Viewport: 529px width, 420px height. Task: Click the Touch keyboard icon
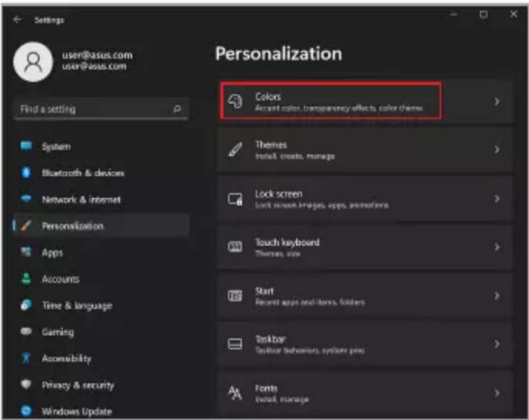235,247
